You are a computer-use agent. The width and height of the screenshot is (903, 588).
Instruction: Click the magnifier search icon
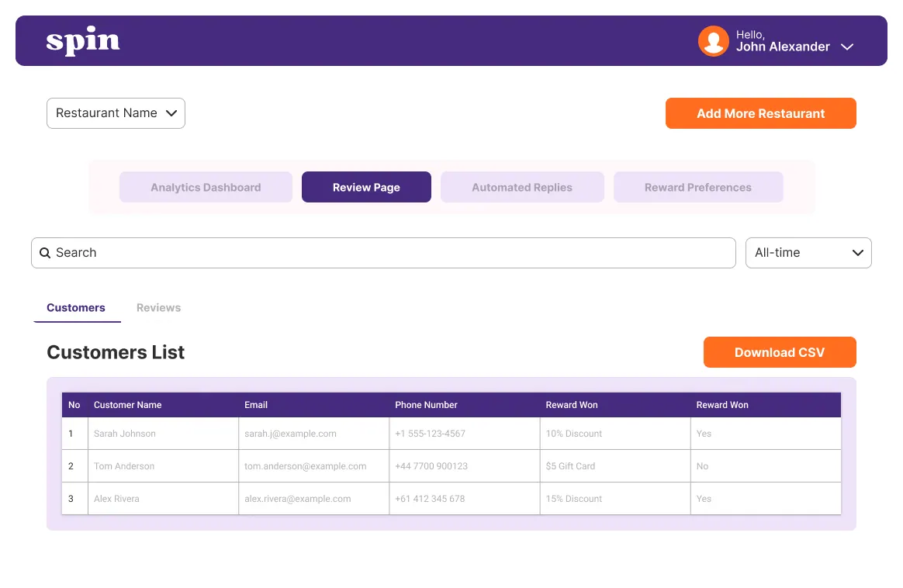45,253
